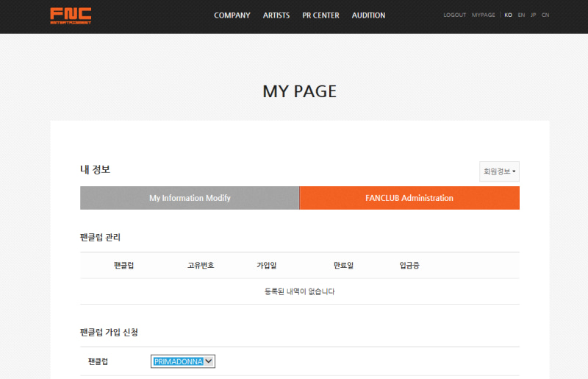Open the COMPANY menu
The width and height of the screenshot is (588, 379).
[x=232, y=15]
